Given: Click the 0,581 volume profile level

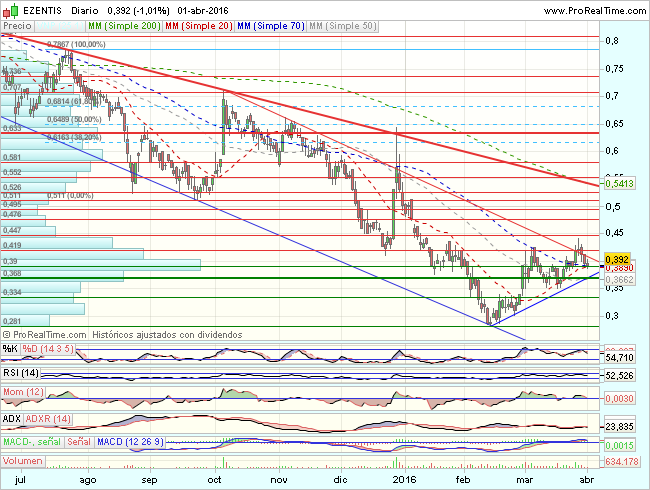Looking at the screenshot, I should tap(12, 158).
